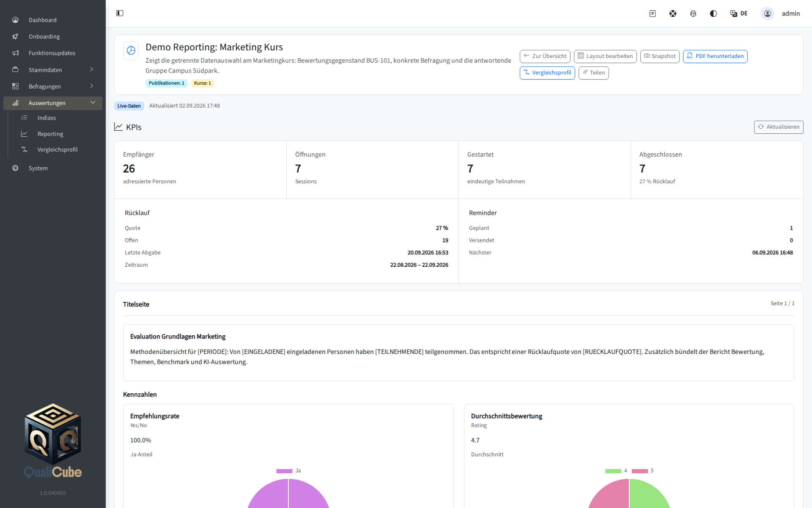This screenshot has height=508, width=812.
Task: Expand the Befragungen chevron
Action: [x=91, y=86]
